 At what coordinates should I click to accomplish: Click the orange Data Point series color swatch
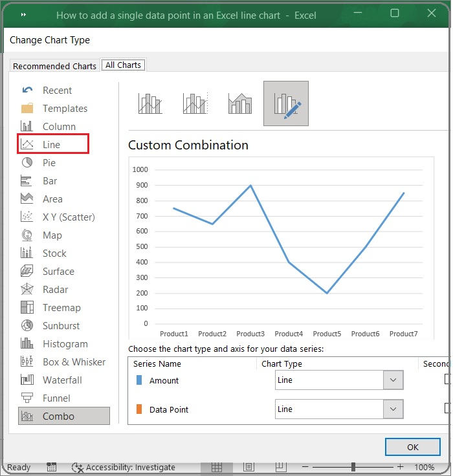pyautogui.click(x=139, y=409)
